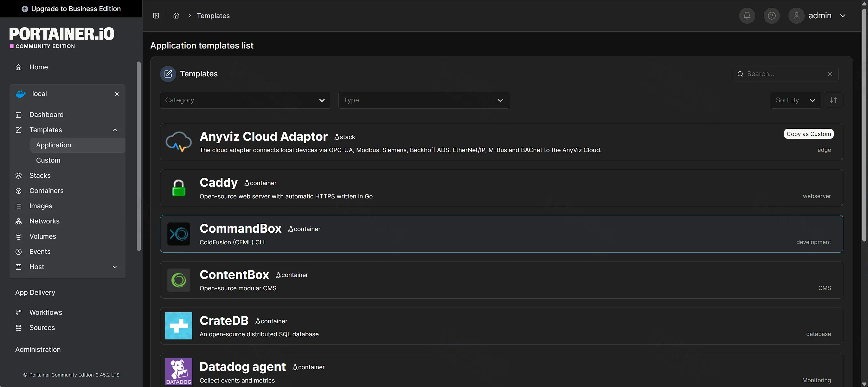
Task: Open Sources under App Delivery
Action: pos(68,327)
